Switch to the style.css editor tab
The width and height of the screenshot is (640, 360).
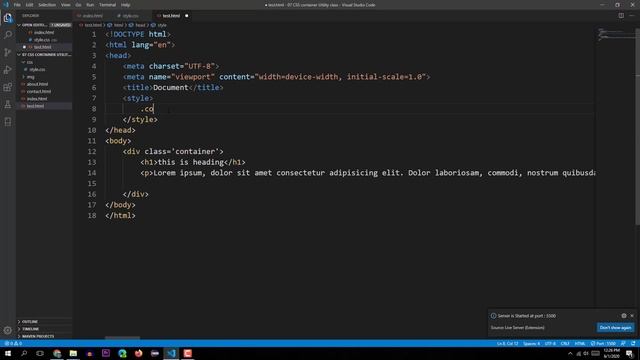(131, 16)
